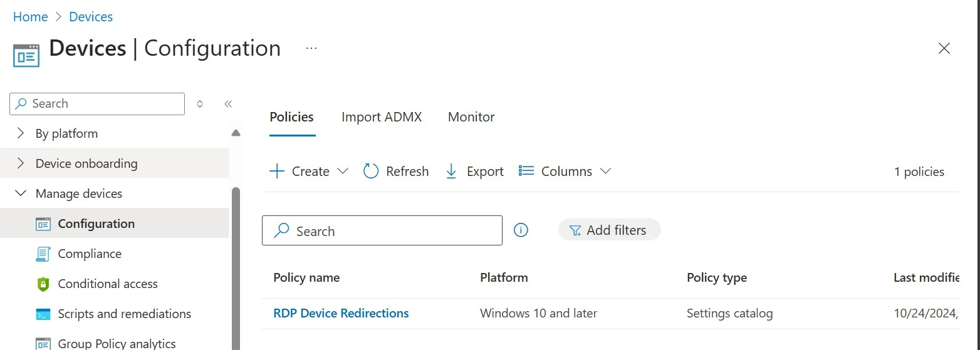Screen dimensions: 980x350
Task: Switch to the Monitor tab
Action: pos(471,117)
